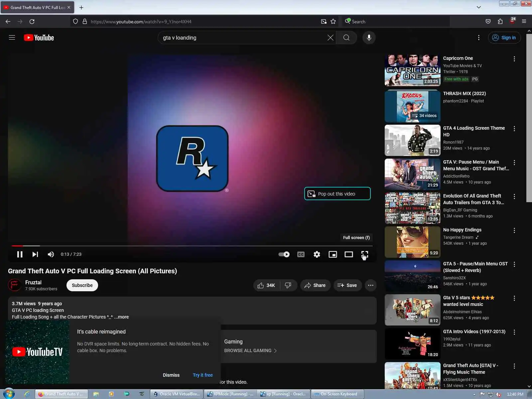
Task: Sign in to YouTube
Action: coord(504,38)
